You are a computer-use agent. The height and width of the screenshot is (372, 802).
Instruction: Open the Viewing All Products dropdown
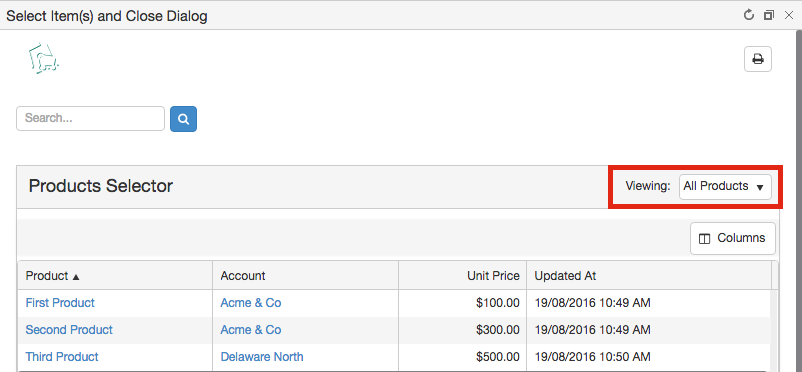point(725,186)
